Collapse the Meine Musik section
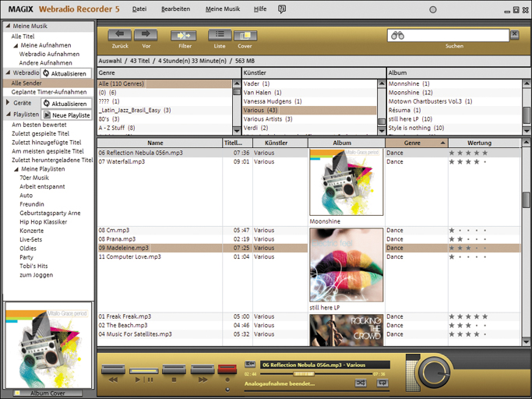 click(8, 26)
